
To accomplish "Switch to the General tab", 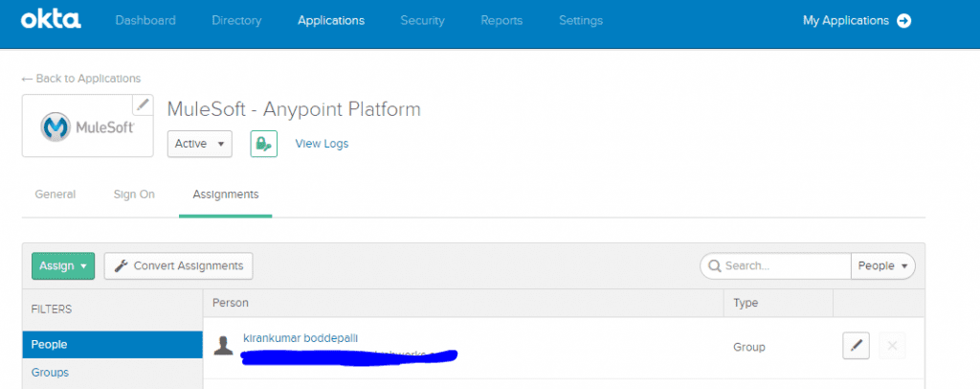I will 55,194.
